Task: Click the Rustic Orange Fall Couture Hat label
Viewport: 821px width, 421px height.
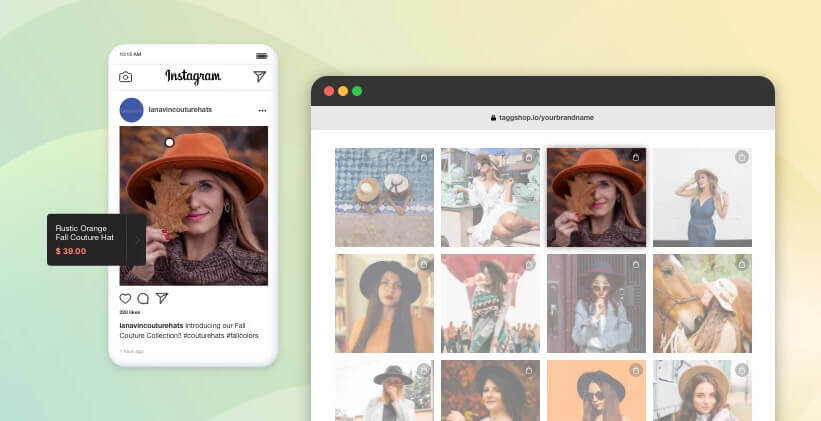Action: 84,232
